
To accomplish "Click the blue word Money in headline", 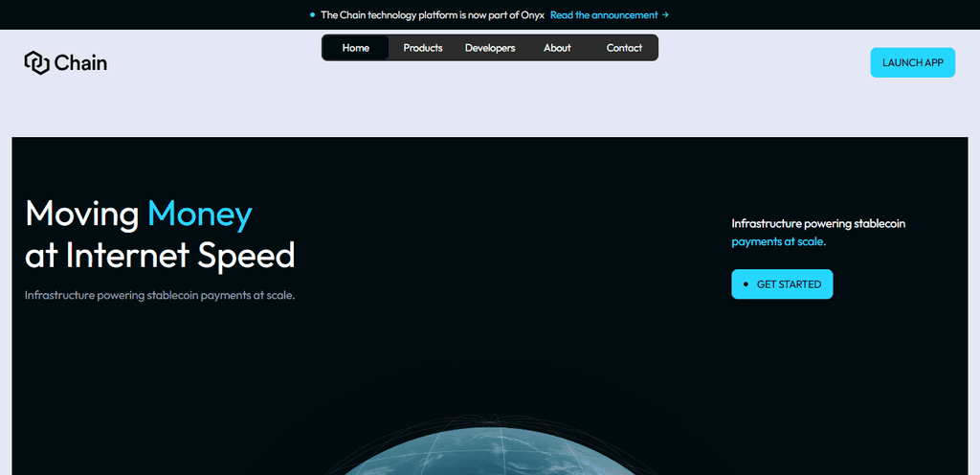I will 200,214.
